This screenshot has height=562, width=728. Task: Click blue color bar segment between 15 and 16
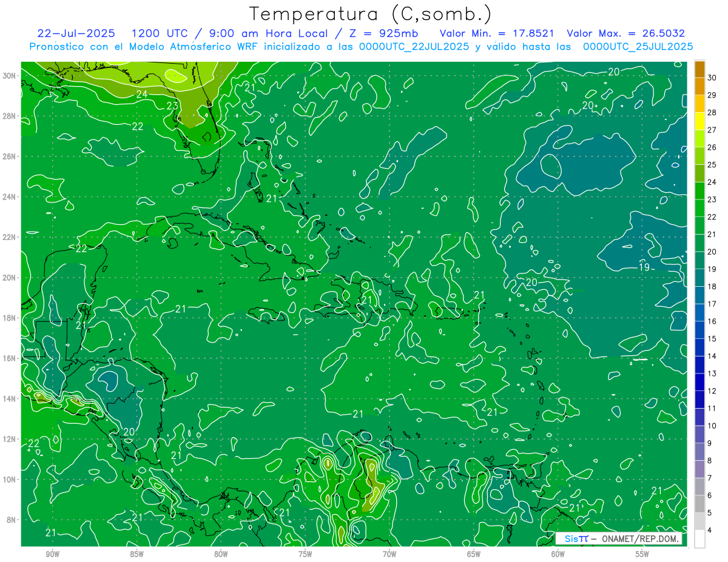click(699, 330)
